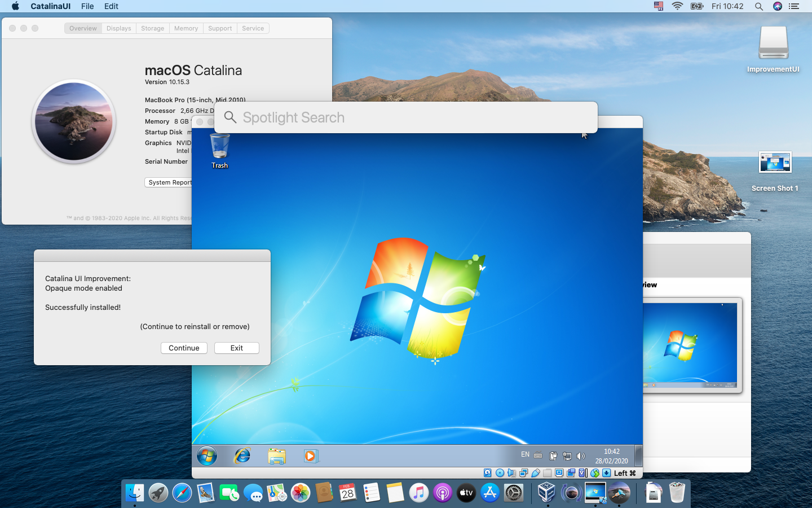Open Notification Center from menu bar
This screenshot has width=812, height=508.
tap(794, 6)
